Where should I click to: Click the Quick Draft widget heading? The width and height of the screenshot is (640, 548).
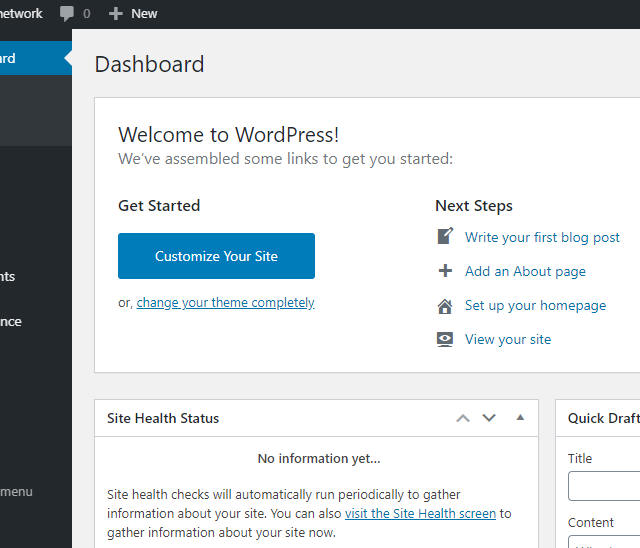pyautogui.click(x=603, y=418)
